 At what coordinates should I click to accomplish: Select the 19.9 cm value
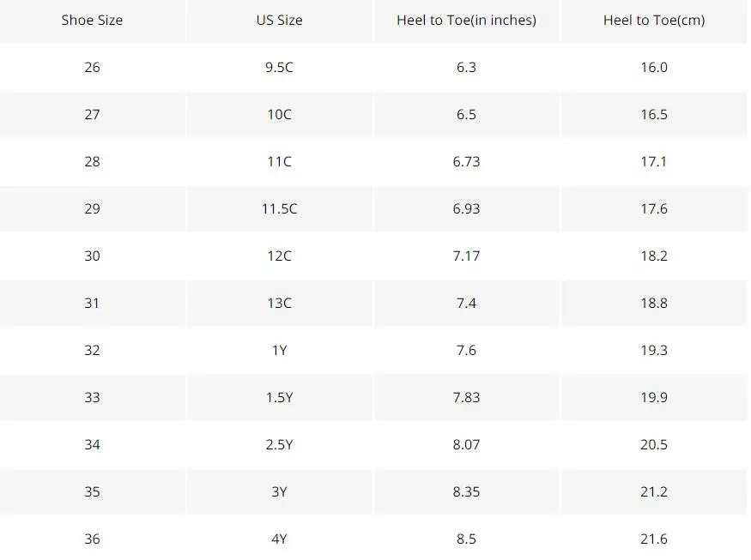tap(654, 397)
